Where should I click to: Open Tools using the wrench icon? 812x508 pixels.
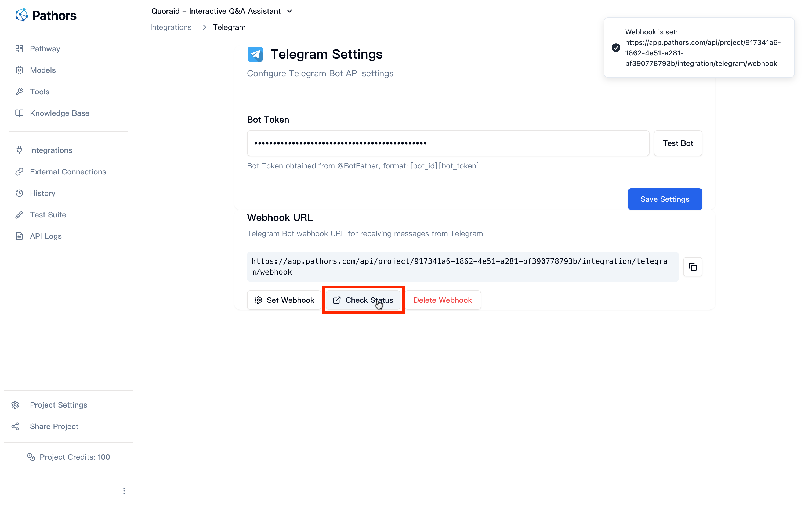[x=19, y=91]
